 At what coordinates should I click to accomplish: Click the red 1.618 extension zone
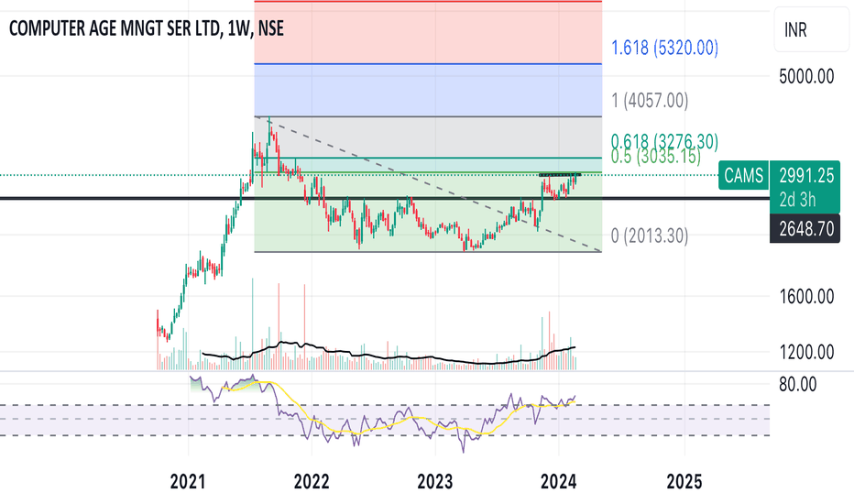point(428,33)
